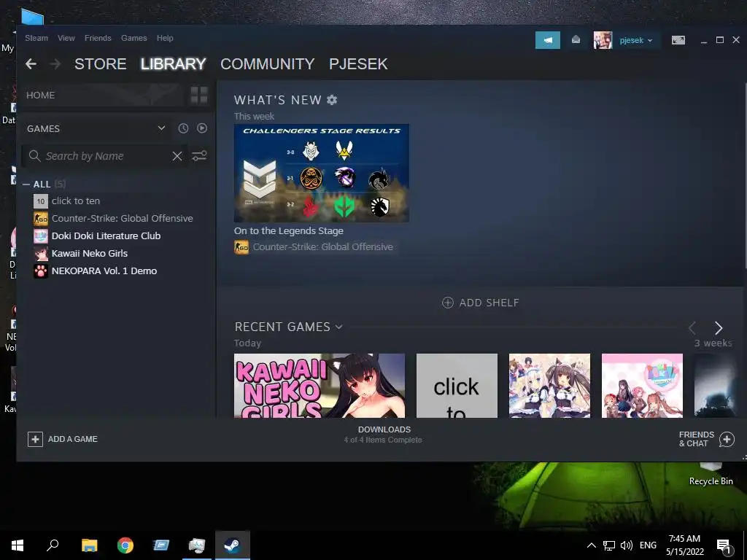This screenshot has width=747, height=560.
Task: Open File Explorer from taskbar
Action: tap(89, 545)
